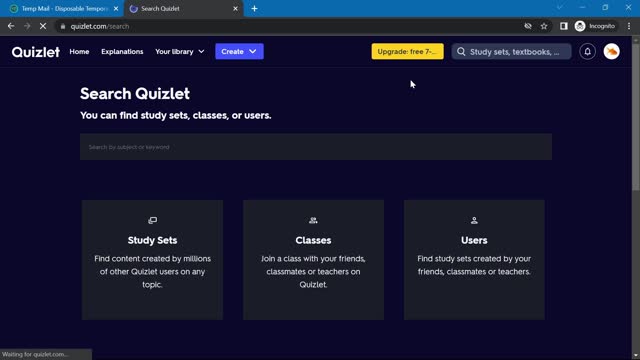640x360 pixels.
Task: Open the Study Sets card
Action: point(152,260)
